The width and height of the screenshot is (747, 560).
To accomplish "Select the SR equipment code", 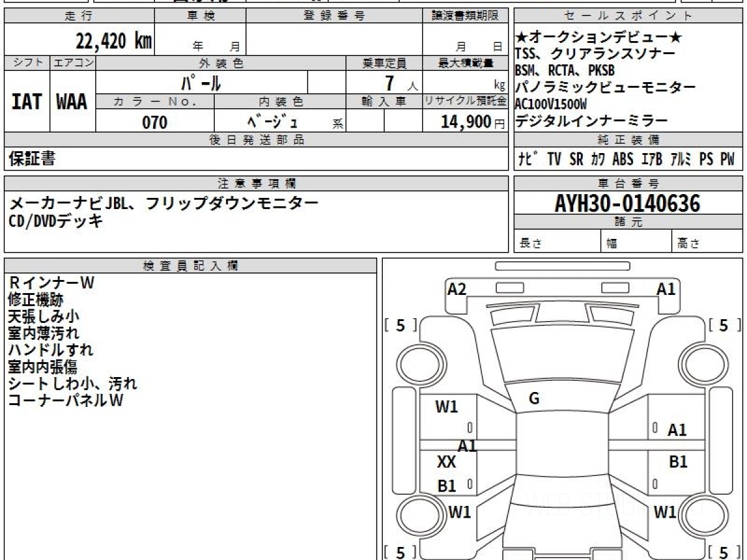I will (576, 160).
